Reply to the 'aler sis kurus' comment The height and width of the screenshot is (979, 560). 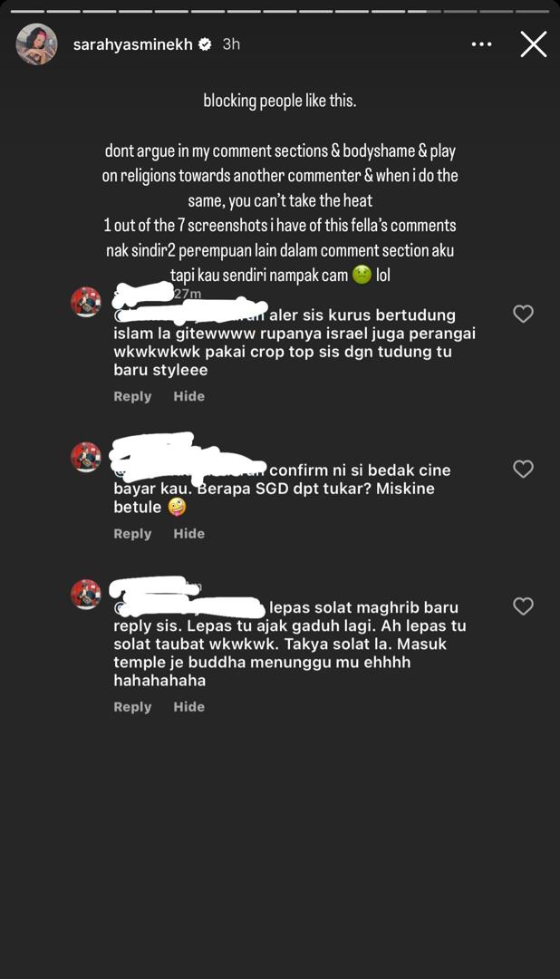tap(132, 396)
